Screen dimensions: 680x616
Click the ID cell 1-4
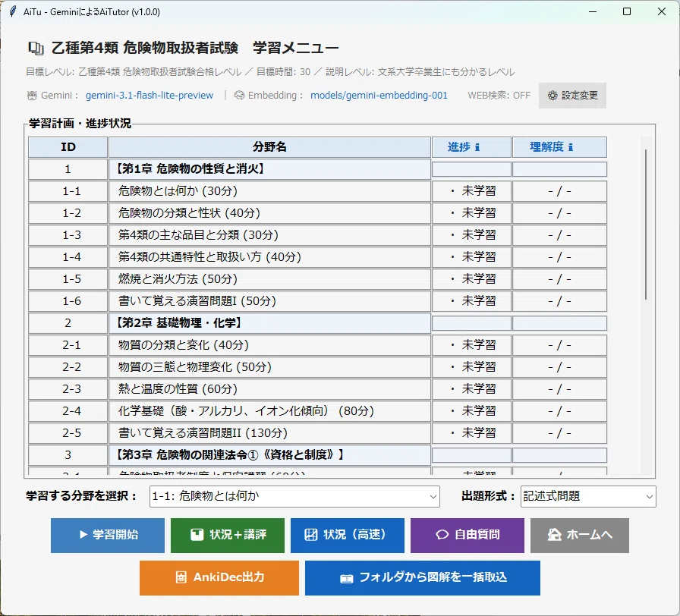(x=68, y=257)
